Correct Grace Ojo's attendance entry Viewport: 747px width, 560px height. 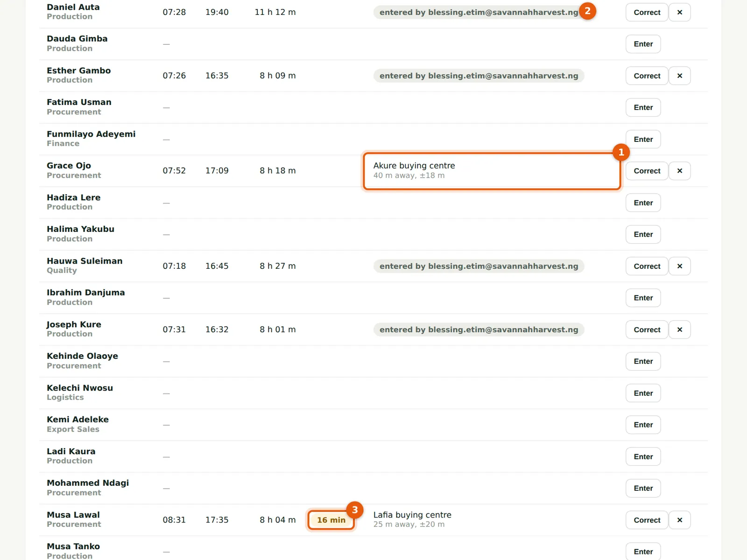pos(647,171)
